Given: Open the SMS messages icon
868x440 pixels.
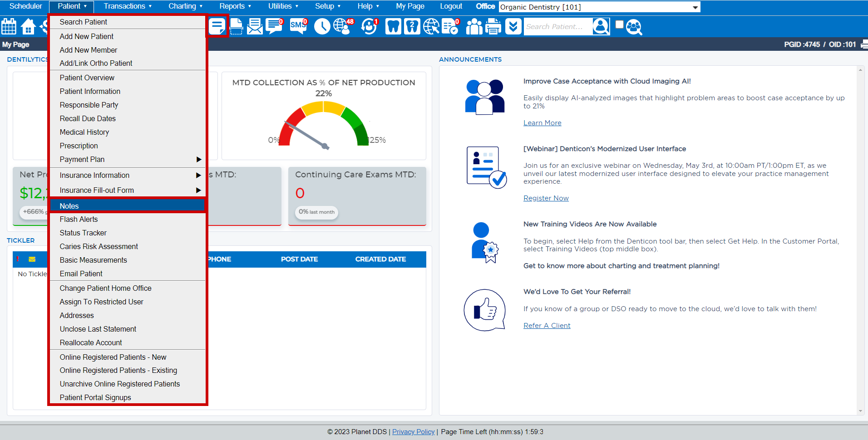Looking at the screenshot, I should [297, 26].
